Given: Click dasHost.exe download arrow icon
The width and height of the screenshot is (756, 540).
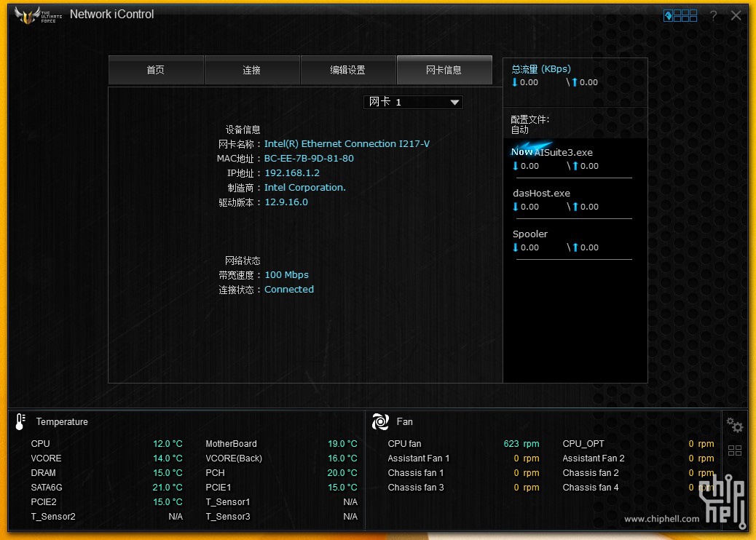Looking at the screenshot, I should [x=516, y=207].
